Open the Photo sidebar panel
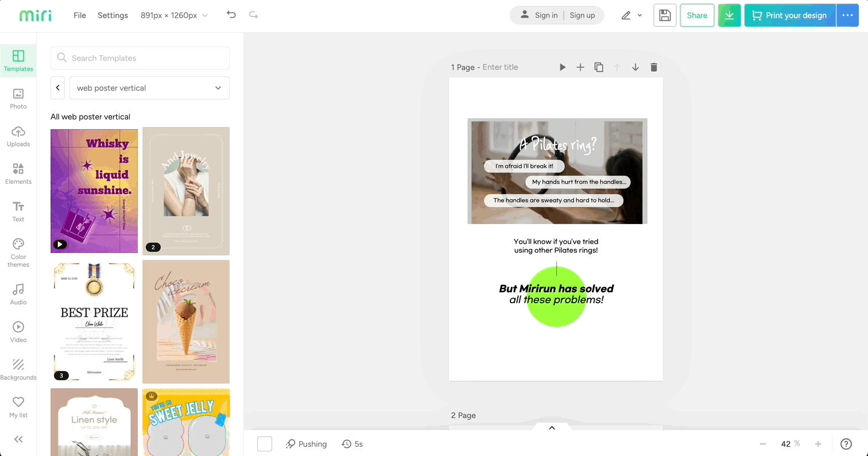This screenshot has height=456, width=868. [x=18, y=99]
